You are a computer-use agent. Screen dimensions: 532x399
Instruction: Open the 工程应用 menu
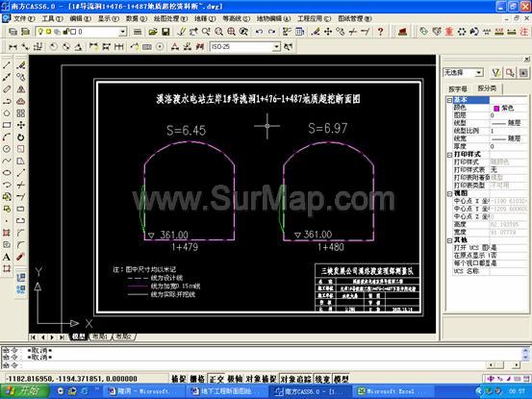[315, 18]
